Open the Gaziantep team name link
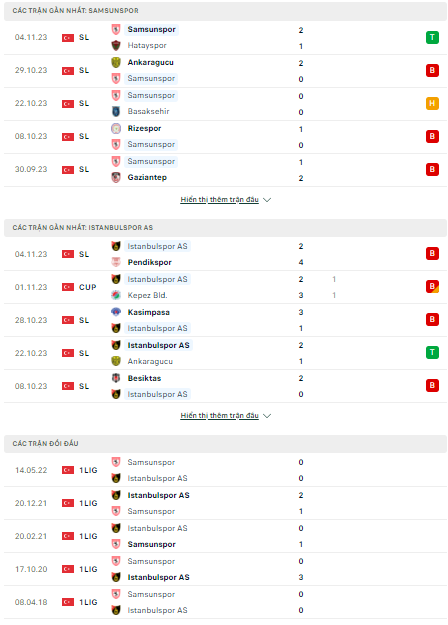This screenshot has height=625, width=448. click(147, 177)
